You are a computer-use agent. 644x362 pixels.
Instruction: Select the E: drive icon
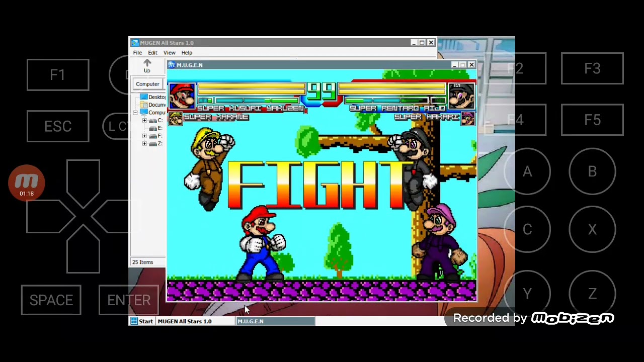pyautogui.click(x=153, y=128)
